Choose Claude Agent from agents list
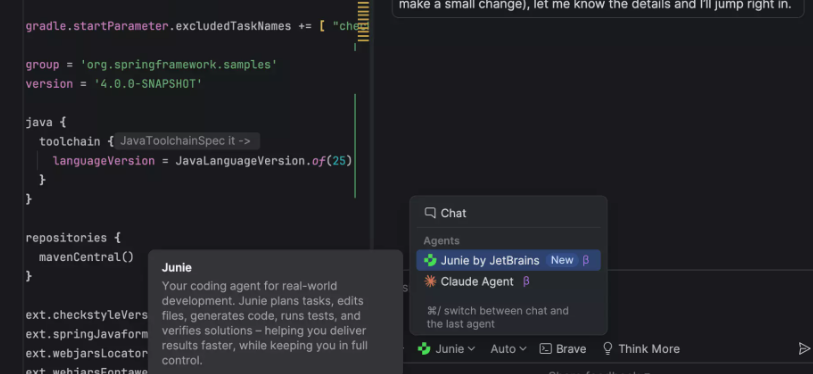813x374 pixels. point(508,282)
